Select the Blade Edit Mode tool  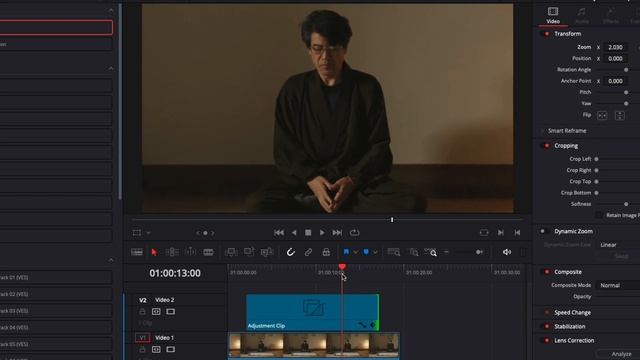208,252
